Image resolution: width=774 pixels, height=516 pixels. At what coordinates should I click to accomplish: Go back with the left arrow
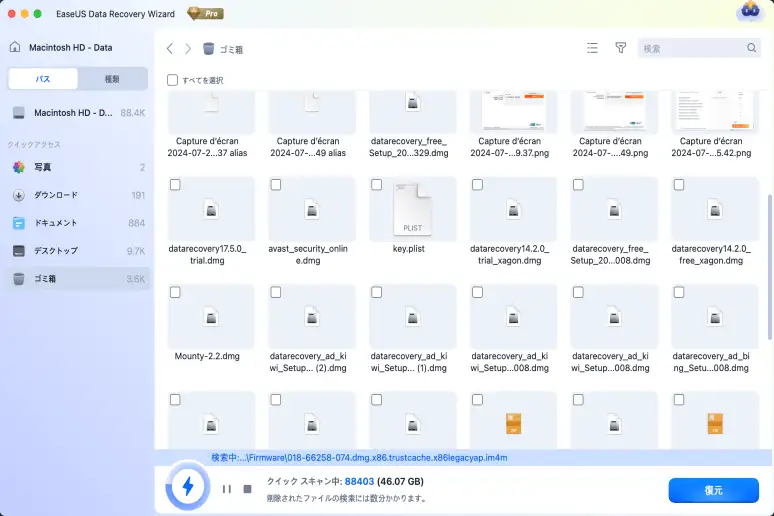click(x=170, y=48)
